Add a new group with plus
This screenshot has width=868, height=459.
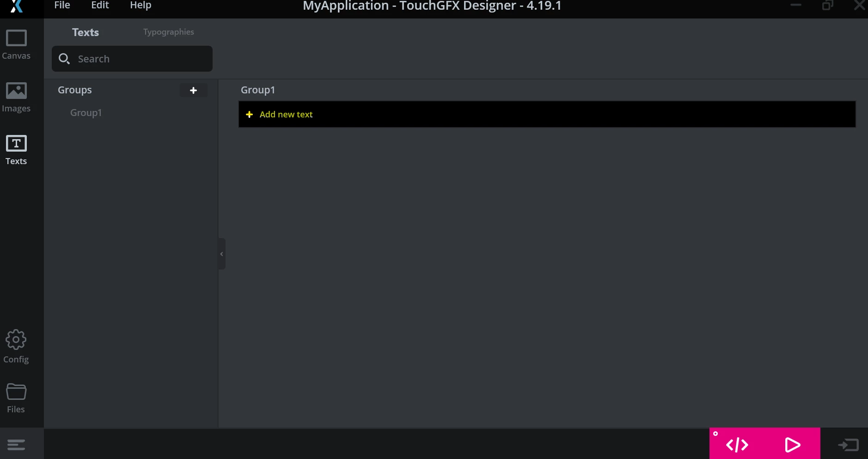point(194,91)
